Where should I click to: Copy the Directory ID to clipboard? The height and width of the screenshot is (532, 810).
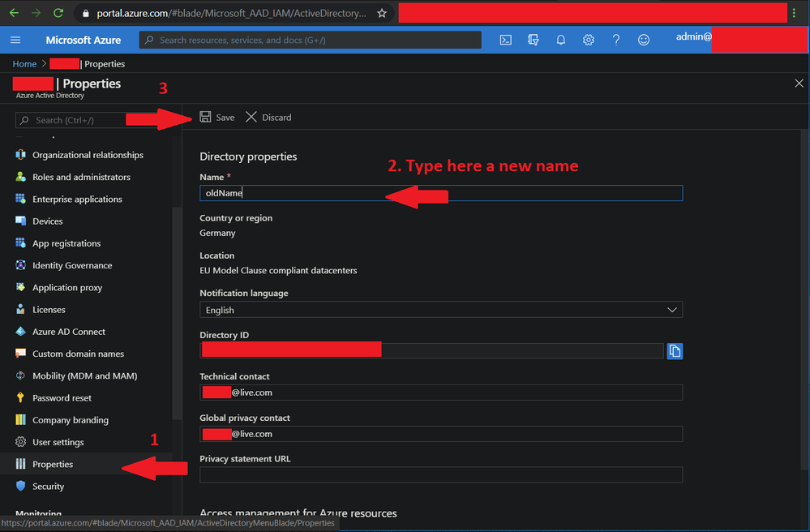point(675,351)
